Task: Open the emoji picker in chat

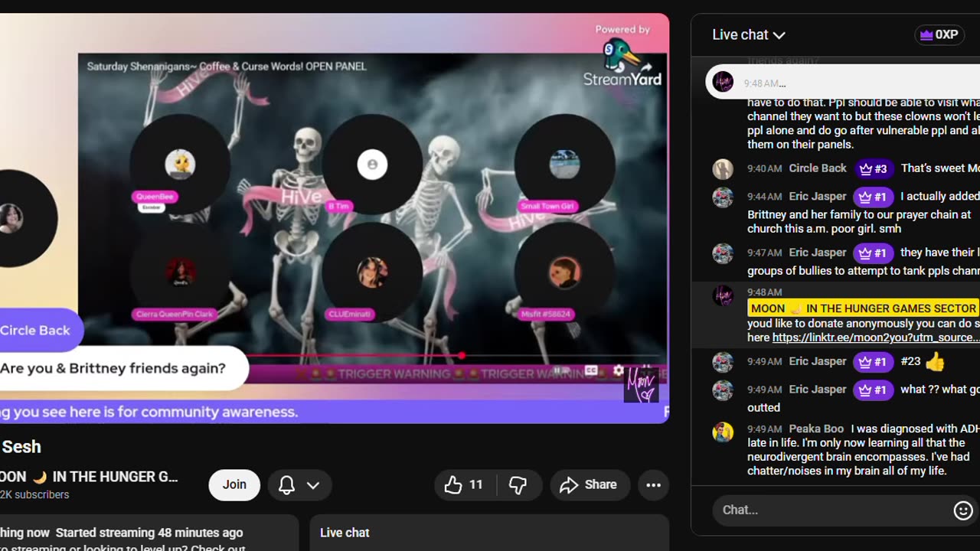Action: coord(963,510)
